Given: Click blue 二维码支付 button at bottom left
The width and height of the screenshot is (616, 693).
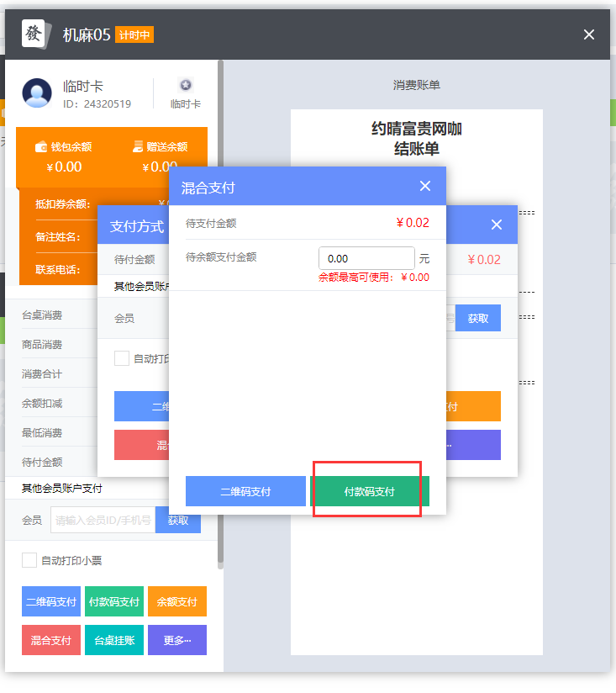Looking at the screenshot, I should click(51, 601).
